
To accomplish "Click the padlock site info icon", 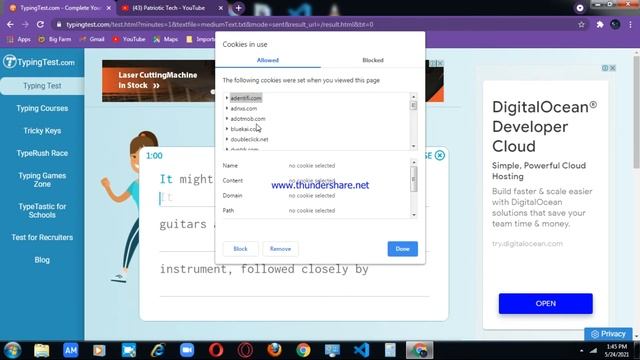I will click(x=59, y=24).
